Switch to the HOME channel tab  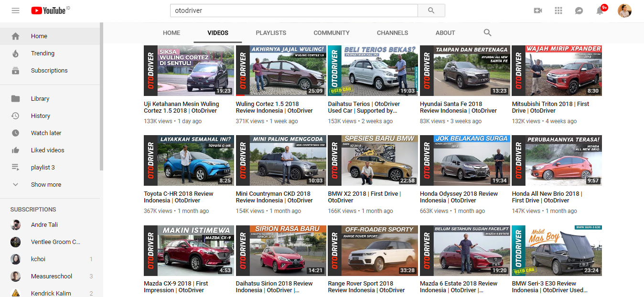(x=172, y=33)
